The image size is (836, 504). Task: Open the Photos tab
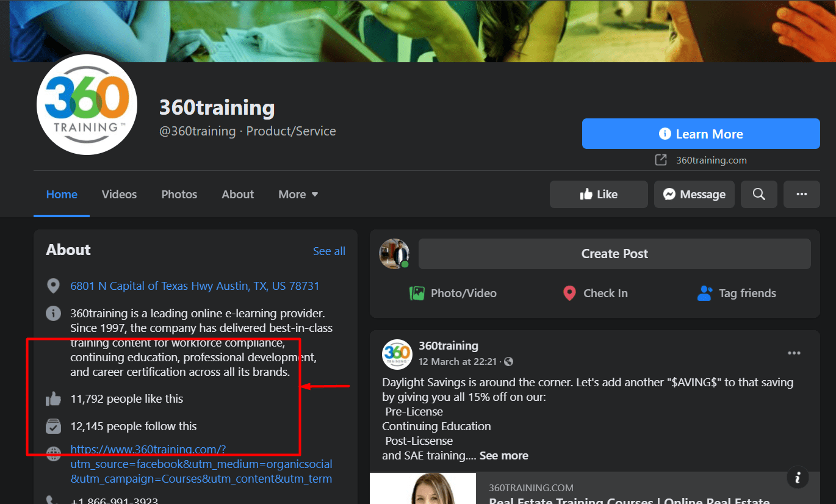coord(179,195)
